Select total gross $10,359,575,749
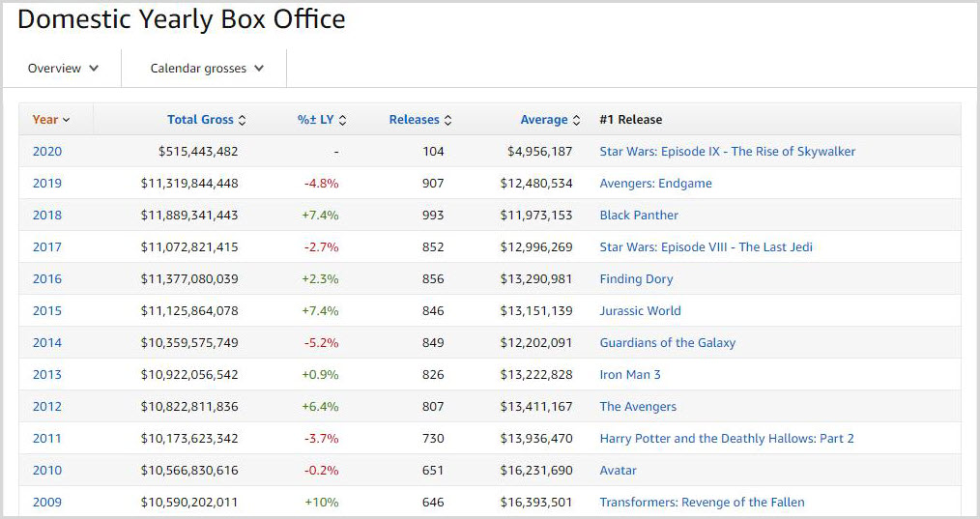This screenshot has height=519, width=980. pyautogui.click(x=189, y=343)
